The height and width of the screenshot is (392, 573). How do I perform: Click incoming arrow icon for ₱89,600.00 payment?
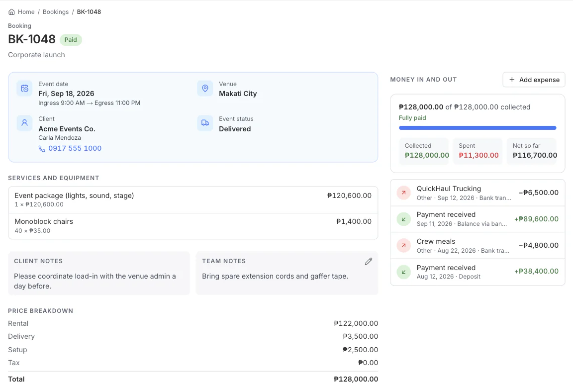click(x=404, y=219)
